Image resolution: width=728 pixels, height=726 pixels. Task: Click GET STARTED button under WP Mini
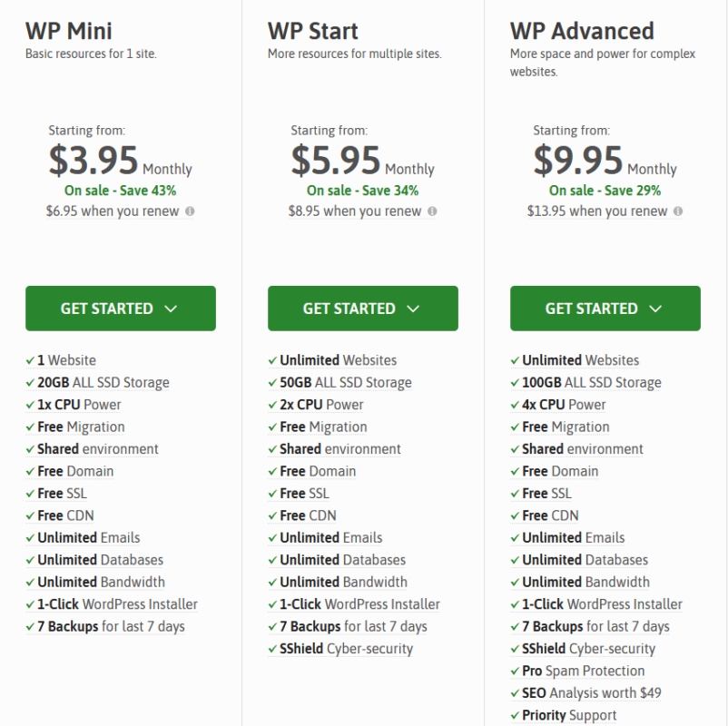pyautogui.click(x=121, y=309)
